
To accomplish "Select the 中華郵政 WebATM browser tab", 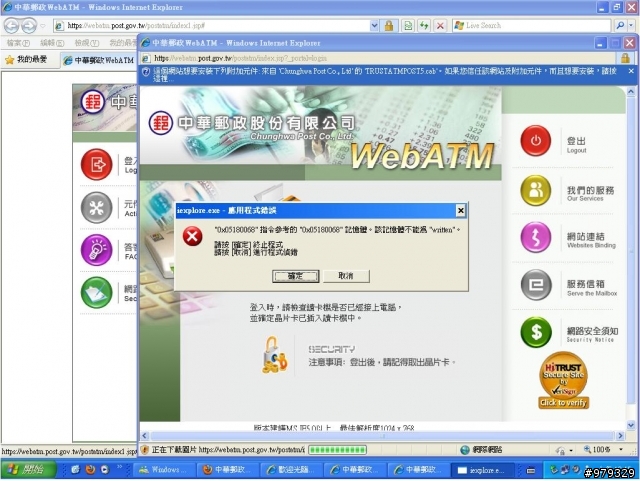I will click(x=99, y=60).
